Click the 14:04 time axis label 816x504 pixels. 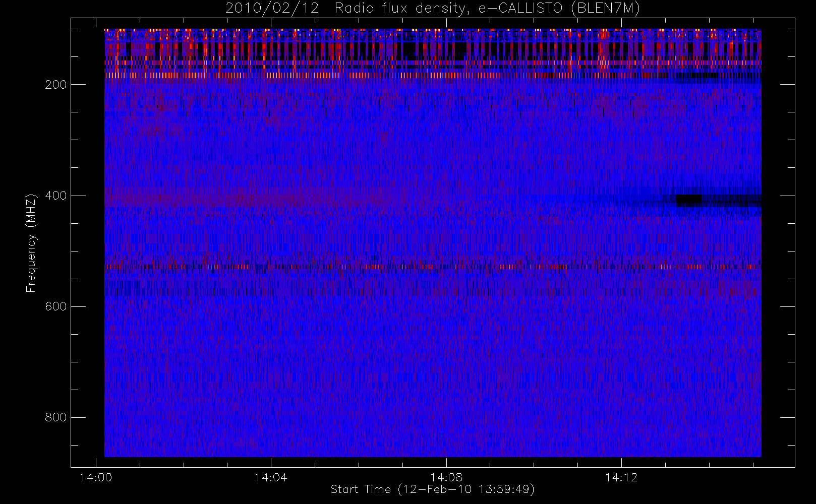[x=271, y=477]
